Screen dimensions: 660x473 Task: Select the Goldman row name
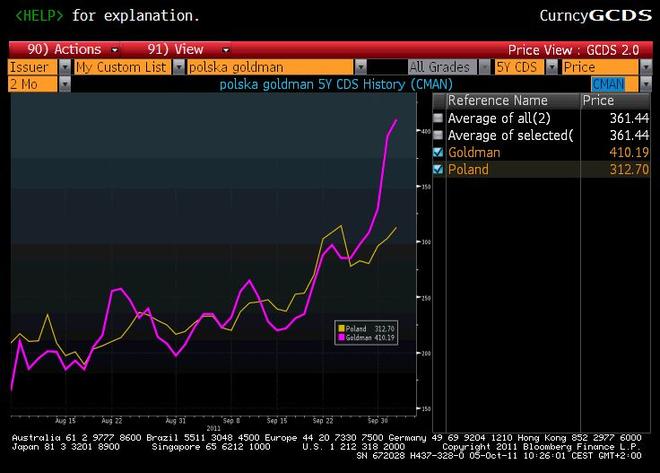click(x=474, y=152)
